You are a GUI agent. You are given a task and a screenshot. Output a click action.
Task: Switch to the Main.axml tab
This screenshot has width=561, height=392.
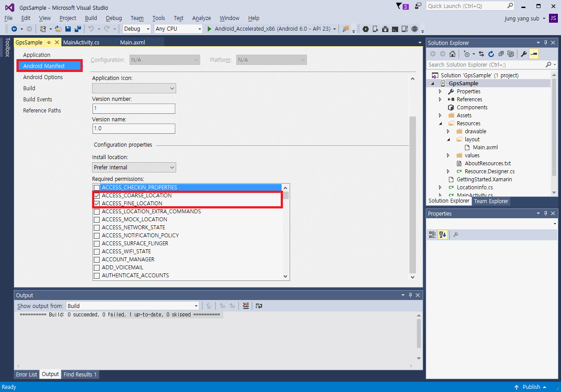click(x=133, y=43)
